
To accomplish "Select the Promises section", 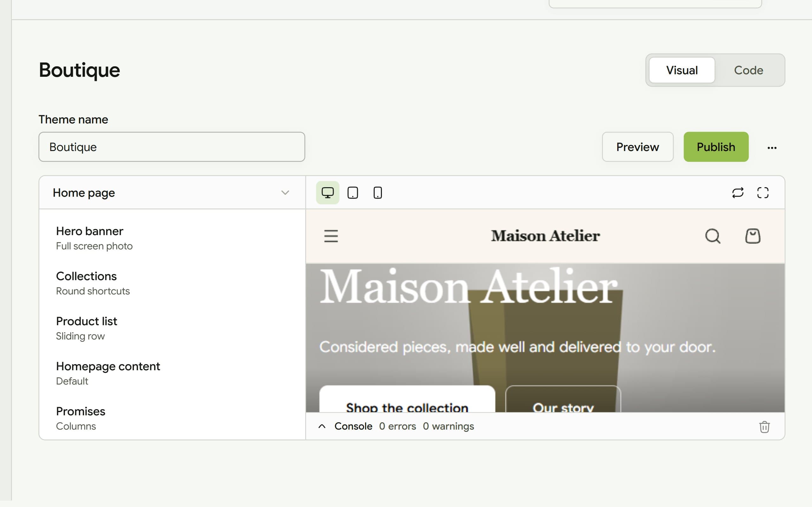I will [x=172, y=418].
